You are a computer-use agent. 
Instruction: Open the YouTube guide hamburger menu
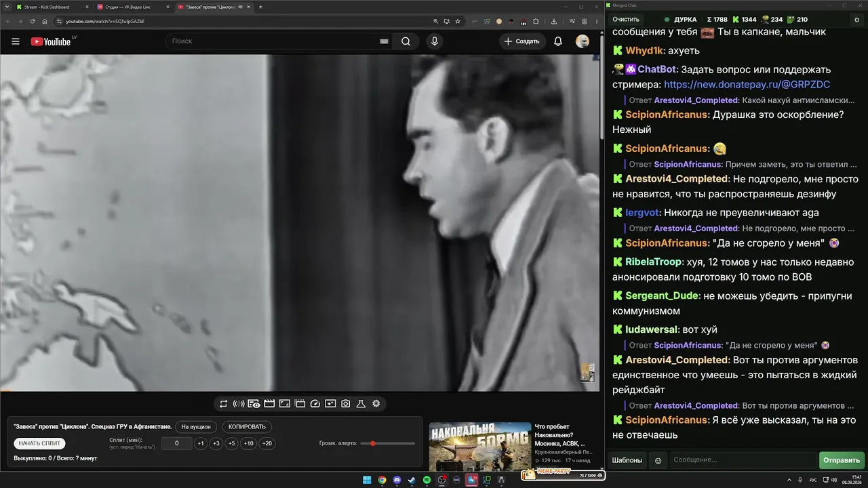(16, 41)
